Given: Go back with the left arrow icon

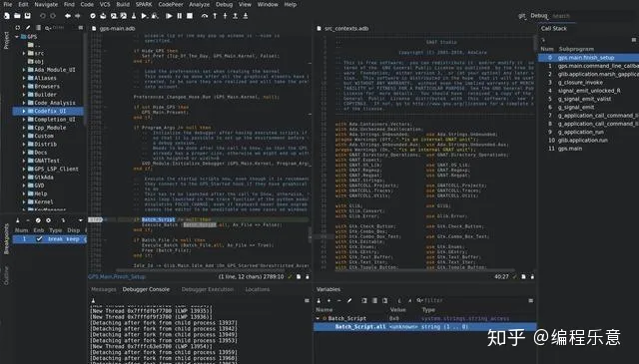Looking at the screenshot, I should click(x=68, y=16).
